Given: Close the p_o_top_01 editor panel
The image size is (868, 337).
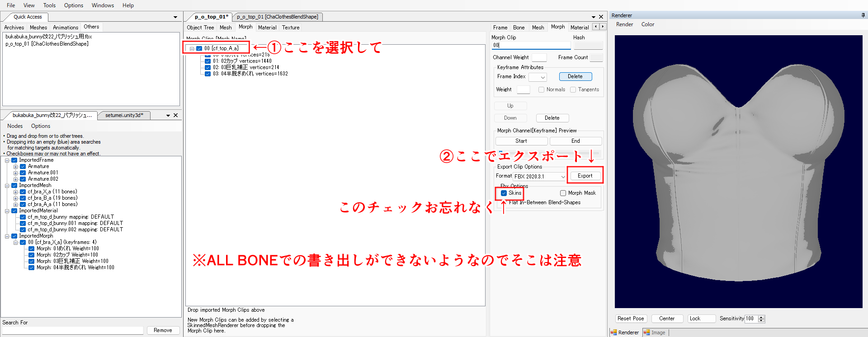Looking at the screenshot, I should coord(601,17).
